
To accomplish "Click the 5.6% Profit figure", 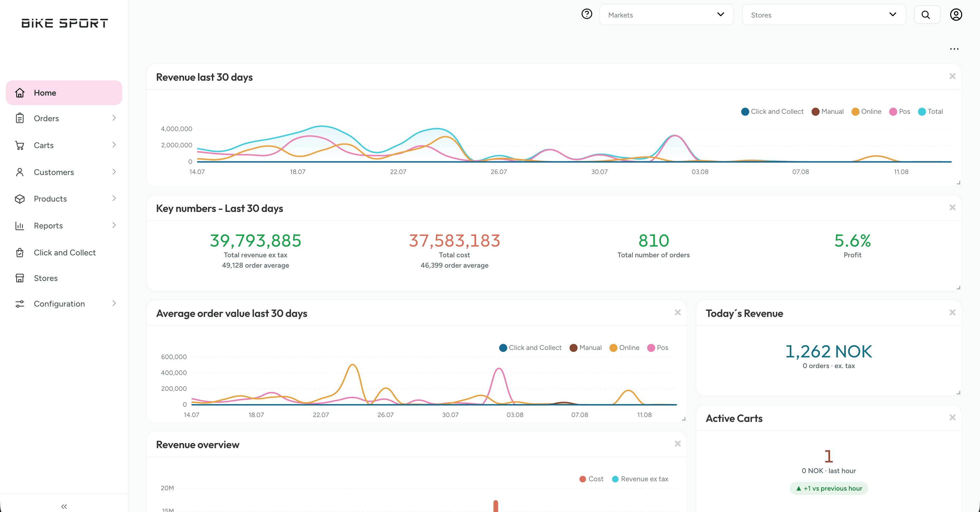I will pos(852,241).
